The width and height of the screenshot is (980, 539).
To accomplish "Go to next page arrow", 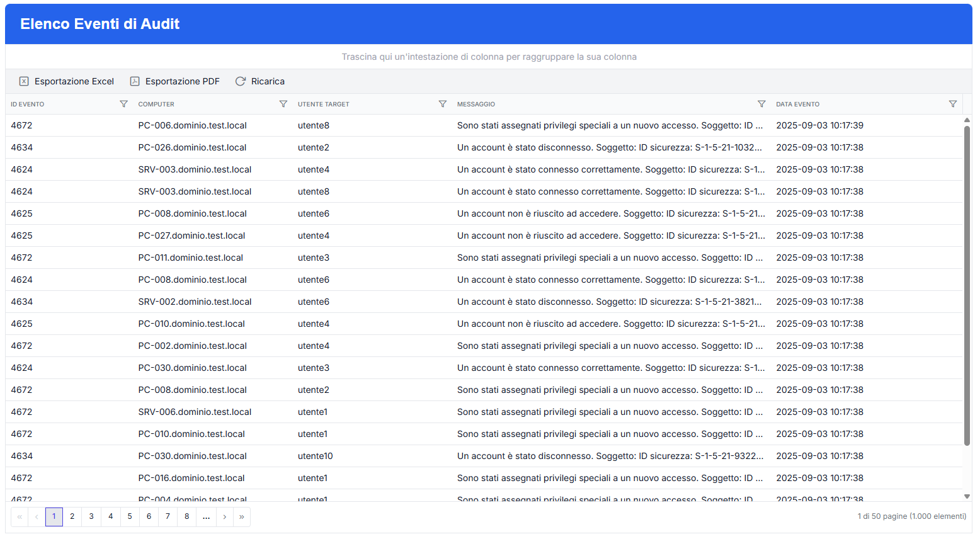I will 225,517.
